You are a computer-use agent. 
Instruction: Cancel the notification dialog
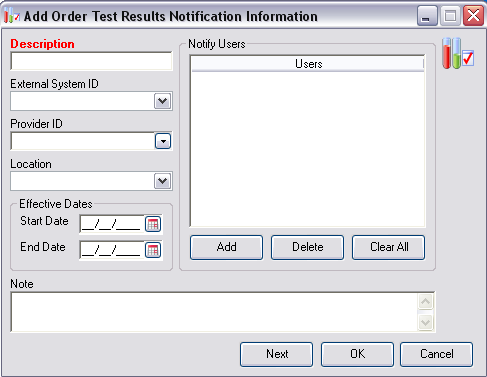pyautogui.click(x=436, y=354)
